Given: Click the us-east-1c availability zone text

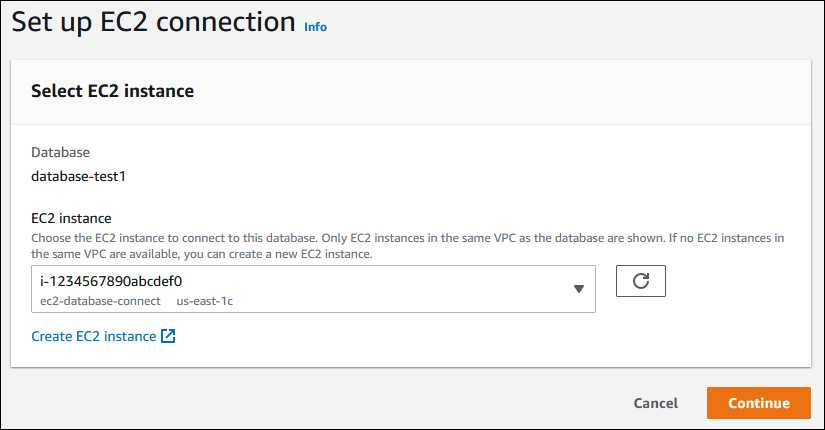Looking at the screenshot, I should 205,300.
